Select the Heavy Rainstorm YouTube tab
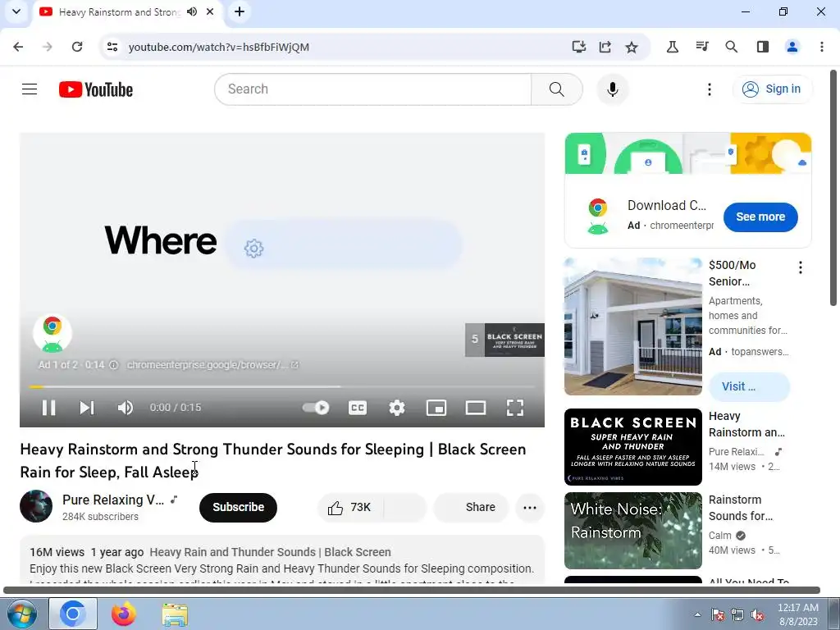 point(119,11)
